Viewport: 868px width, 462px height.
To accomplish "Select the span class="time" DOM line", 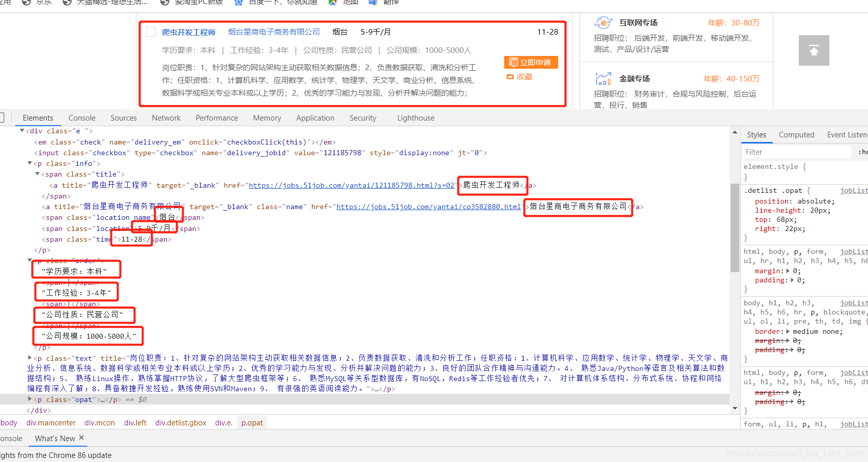I will [x=106, y=239].
